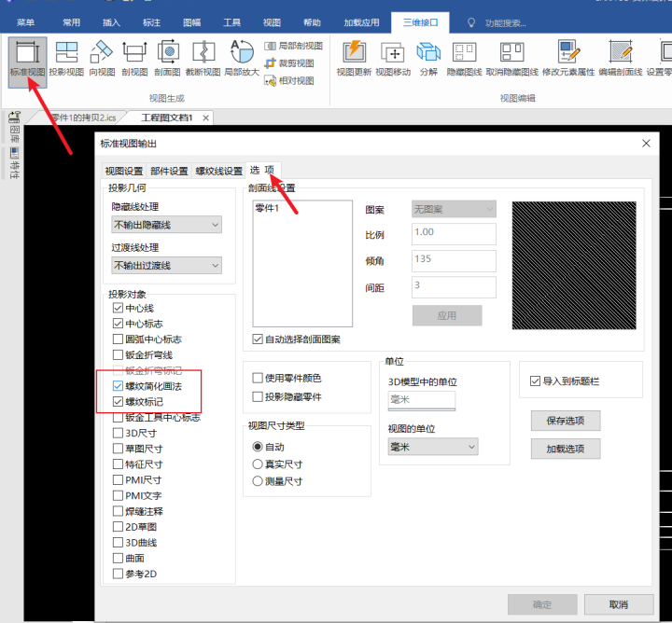The height and width of the screenshot is (623, 672).
Task: Enable the 参考2D checkbox
Action: point(118,574)
